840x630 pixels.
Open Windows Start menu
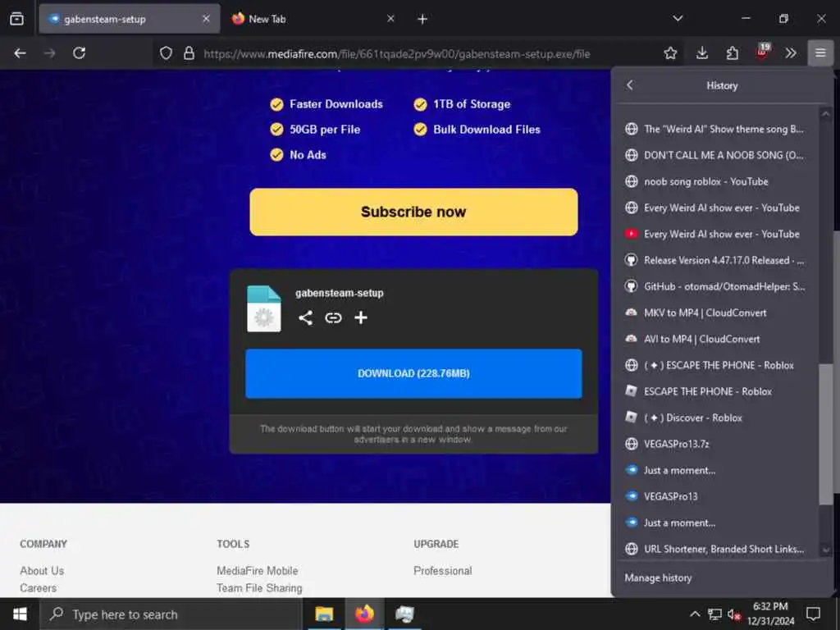pyautogui.click(x=20, y=614)
